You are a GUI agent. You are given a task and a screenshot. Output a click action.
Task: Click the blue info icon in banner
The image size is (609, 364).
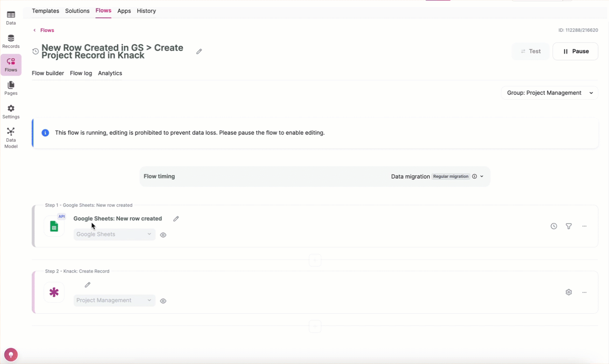pyautogui.click(x=45, y=133)
